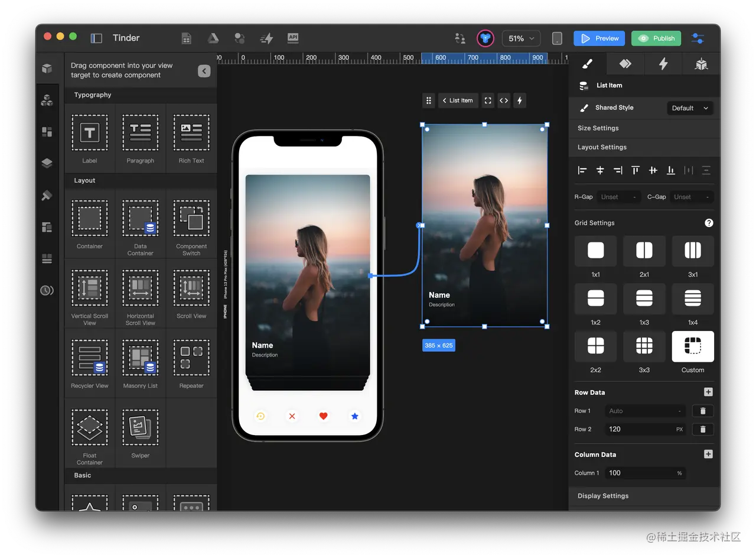Screen dimensions: 756x558
Task: Click the lightning bolt icon above List Item
Action: [520, 100]
